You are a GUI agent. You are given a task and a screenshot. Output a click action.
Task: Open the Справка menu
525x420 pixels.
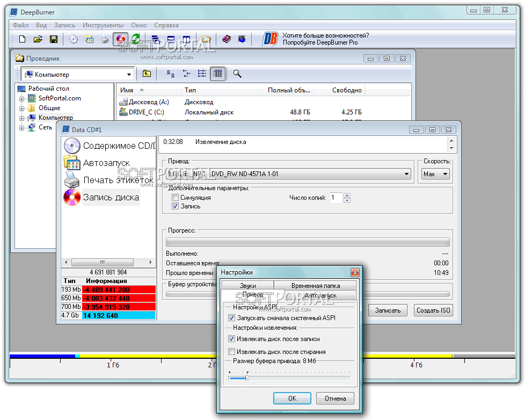[x=166, y=25]
